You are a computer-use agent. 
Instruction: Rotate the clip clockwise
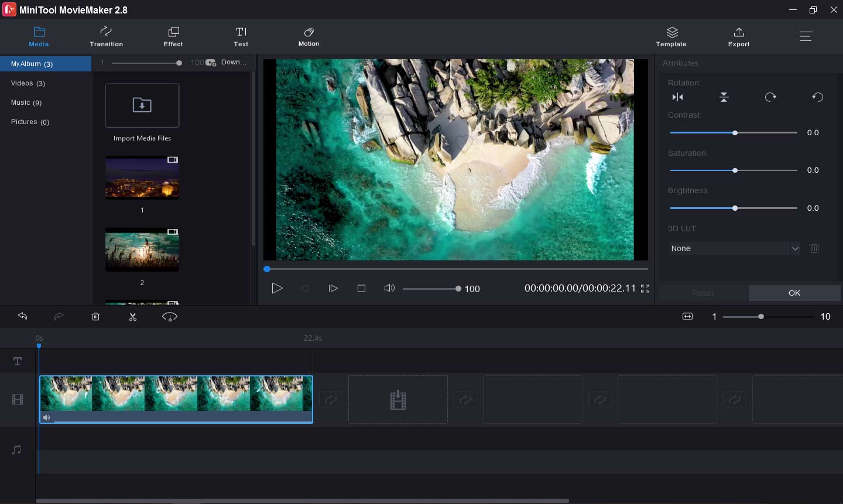[770, 97]
